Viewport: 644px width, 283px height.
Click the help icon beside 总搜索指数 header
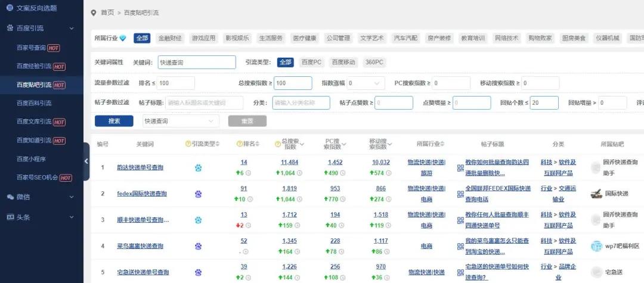277,144
